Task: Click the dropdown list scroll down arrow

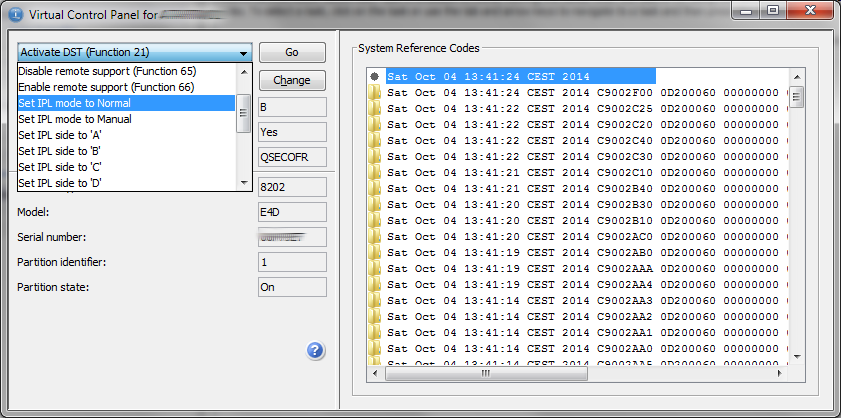Action: (244, 183)
